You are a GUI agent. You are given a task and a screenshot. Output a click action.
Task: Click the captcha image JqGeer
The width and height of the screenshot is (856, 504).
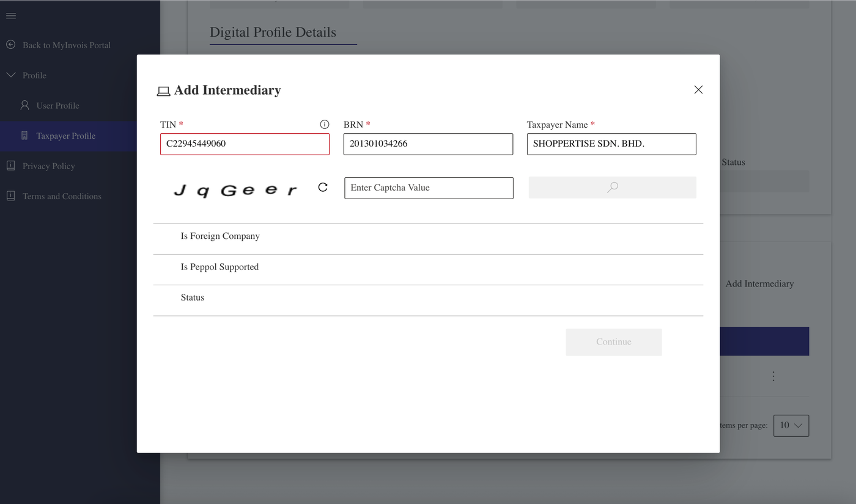click(235, 190)
